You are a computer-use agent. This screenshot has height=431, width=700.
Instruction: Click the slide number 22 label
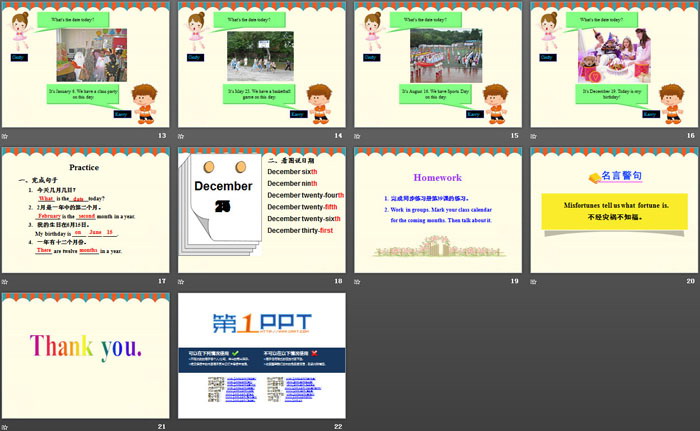pos(338,427)
